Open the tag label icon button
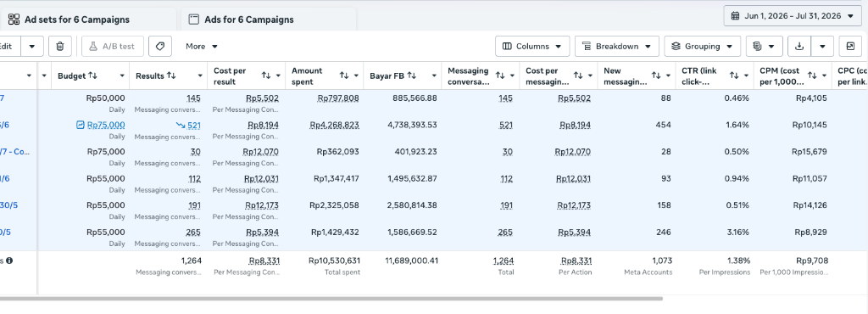 tap(160, 47)
